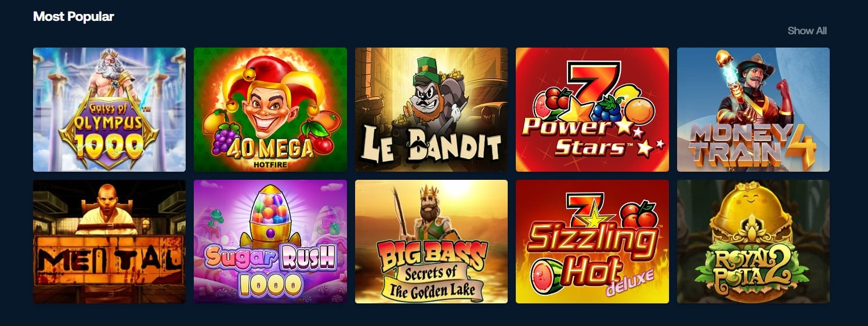The image size is (868, 326).
Task: Play Money Train 4
Action: pyautogui.click(x=753, y=110)
